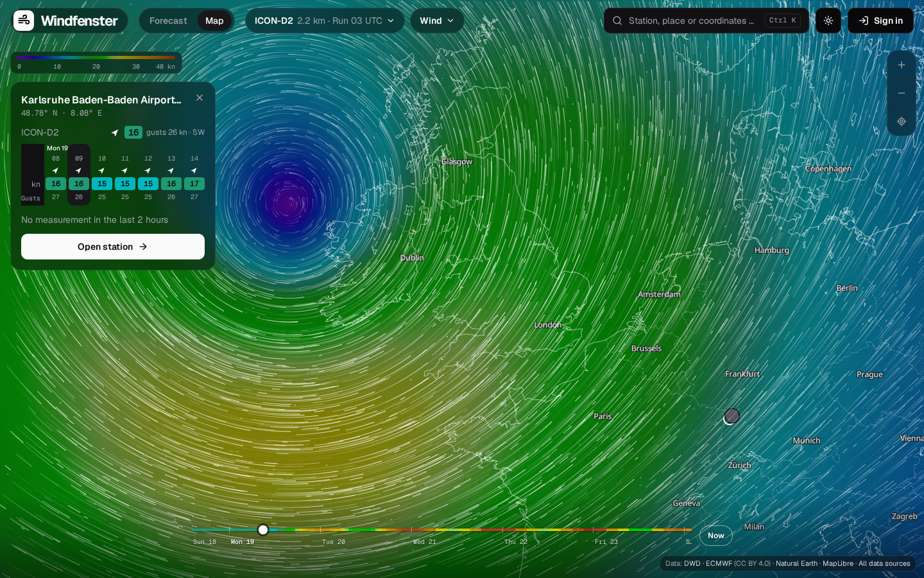This screenshot has width=924, height=578.
Task: Open the All data sources link
Action: coord(884,564)
